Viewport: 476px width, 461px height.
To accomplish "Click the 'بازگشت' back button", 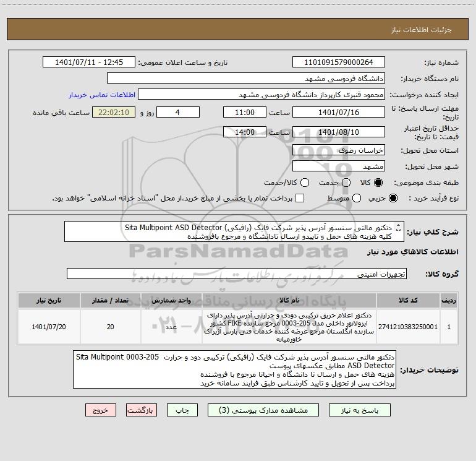I will [x=142, y=410].
